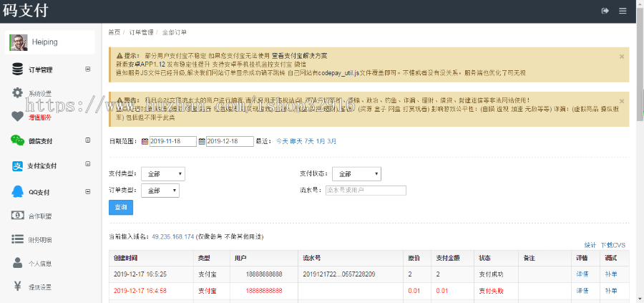Collapse 订单管理 menu expander
This screenshot has height=303, width=644.
pos(87,69)
